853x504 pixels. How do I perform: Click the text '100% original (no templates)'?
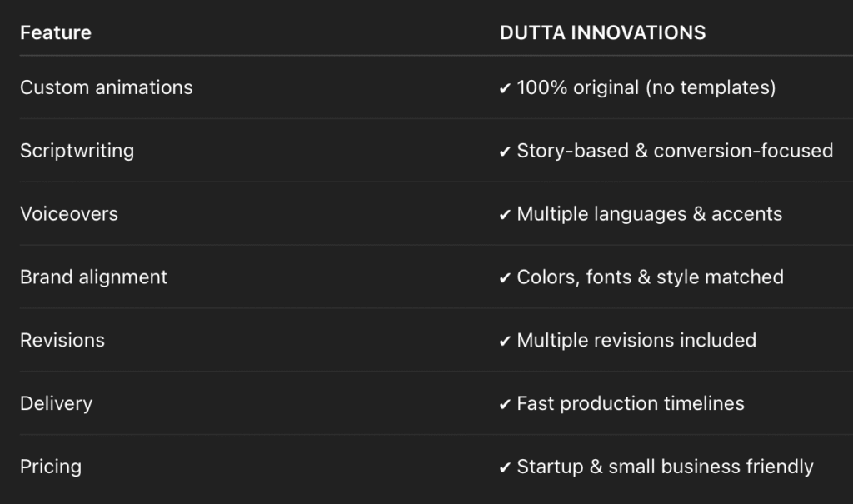pos(646,87)
